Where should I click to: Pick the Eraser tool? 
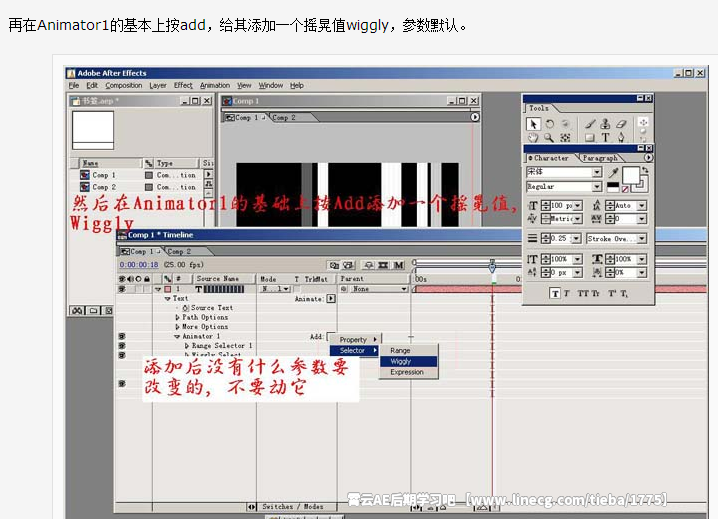tap(621, 124)
